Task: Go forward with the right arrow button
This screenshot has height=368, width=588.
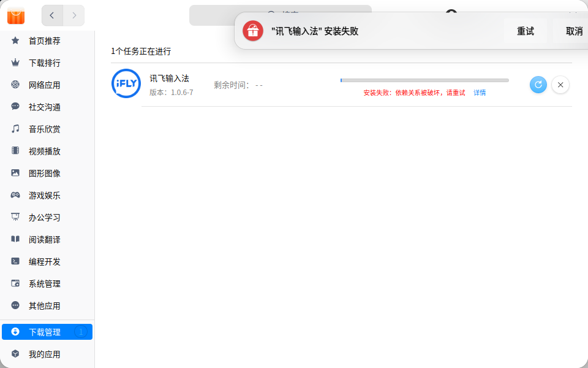Action: point(74,15)
